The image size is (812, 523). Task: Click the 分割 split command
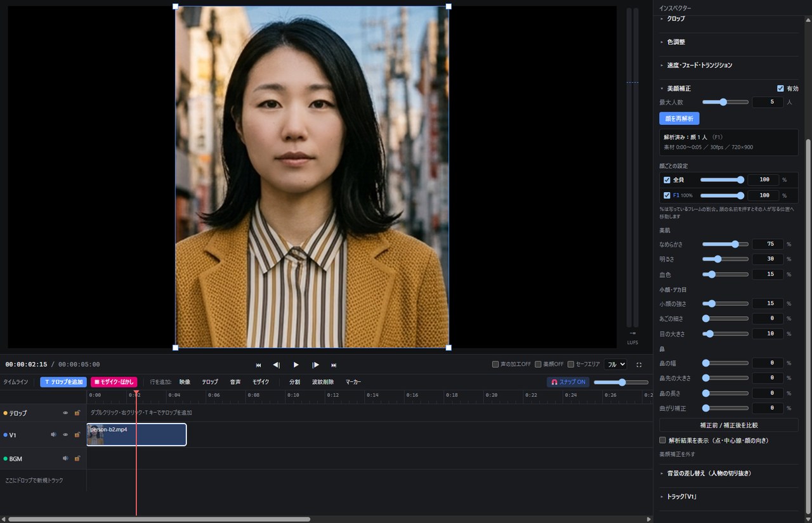pos(294,382)
